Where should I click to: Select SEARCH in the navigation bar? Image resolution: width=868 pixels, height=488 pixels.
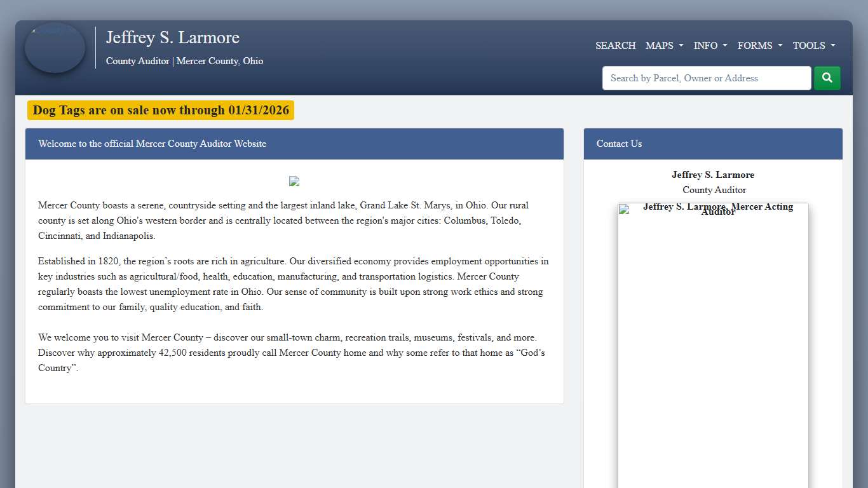[x=615, y=46]
